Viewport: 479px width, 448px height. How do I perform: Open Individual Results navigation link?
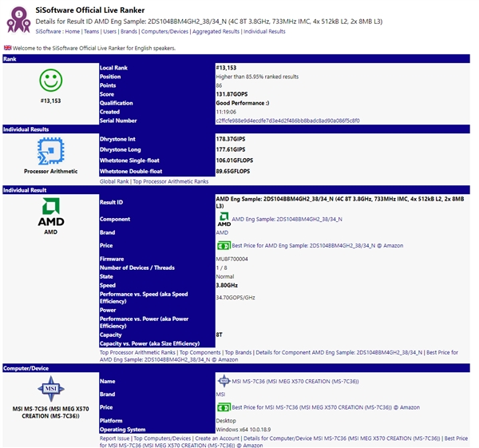tap(264, 32)
